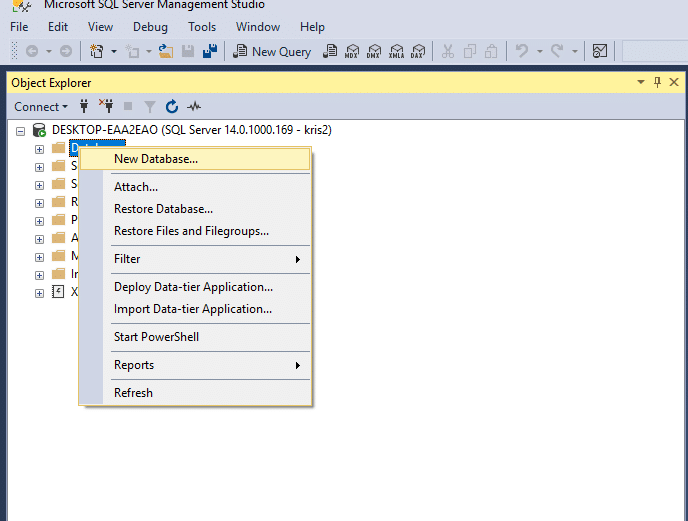
Task: Click the New Project toolbar icon
Action: coord(97,52)
